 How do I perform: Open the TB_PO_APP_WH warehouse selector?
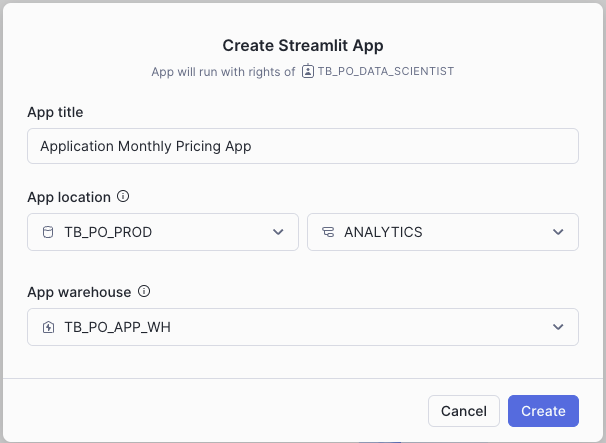click(300, 327)
